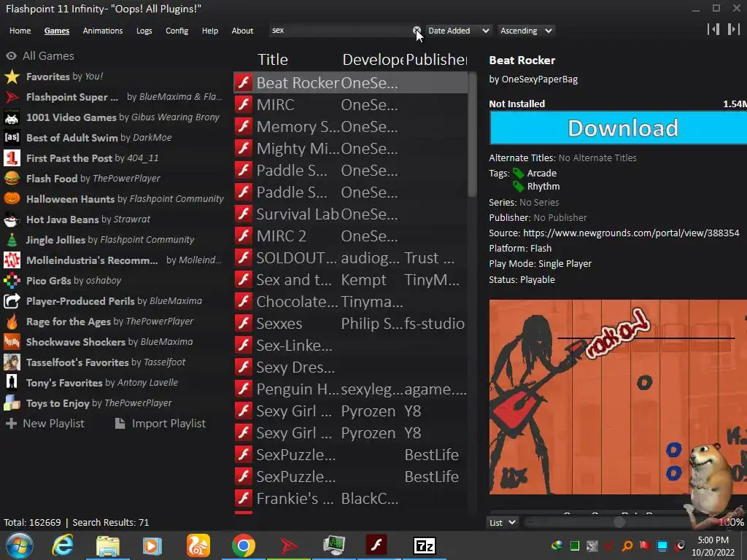
Task: Select the 'Frankie's ...' game row
Action: 350,499
